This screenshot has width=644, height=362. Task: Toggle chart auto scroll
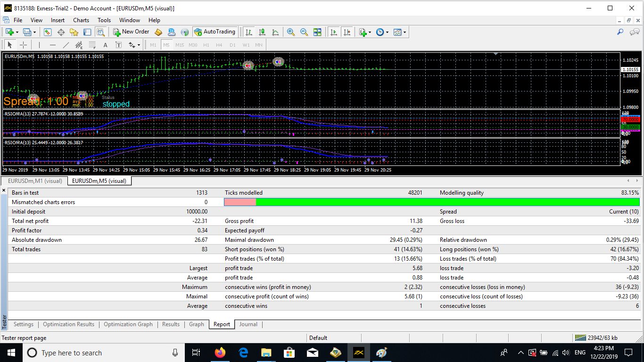tap(334, 32)
